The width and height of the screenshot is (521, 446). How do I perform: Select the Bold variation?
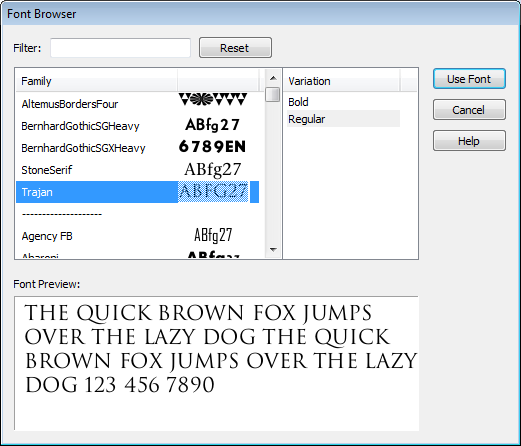[343, 102]
